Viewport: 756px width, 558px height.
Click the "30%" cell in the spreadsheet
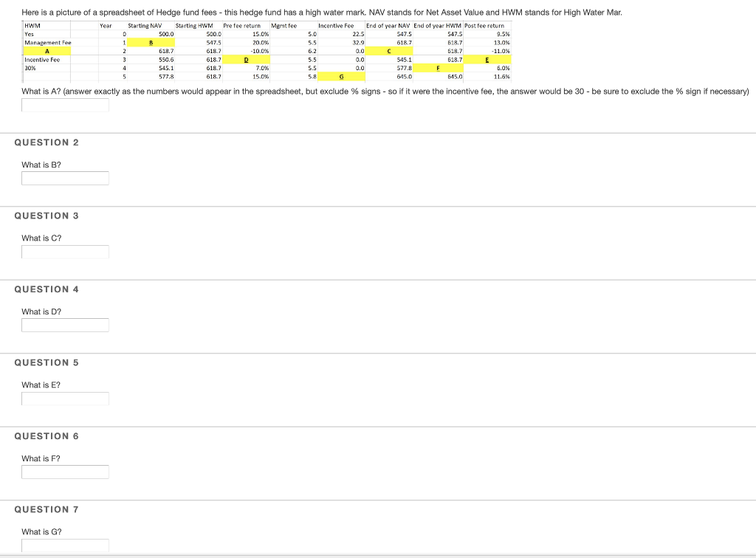tap(30, 68)
